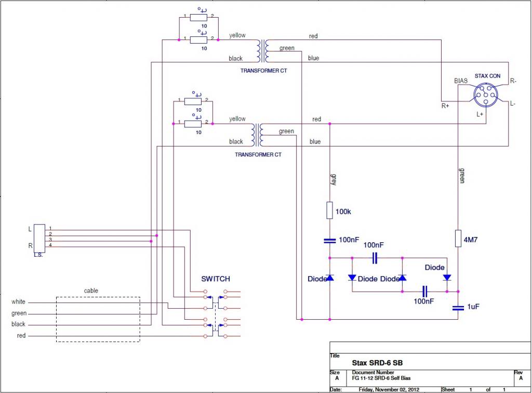Select the lower transformer coil symbol

[x=258, y=135]
